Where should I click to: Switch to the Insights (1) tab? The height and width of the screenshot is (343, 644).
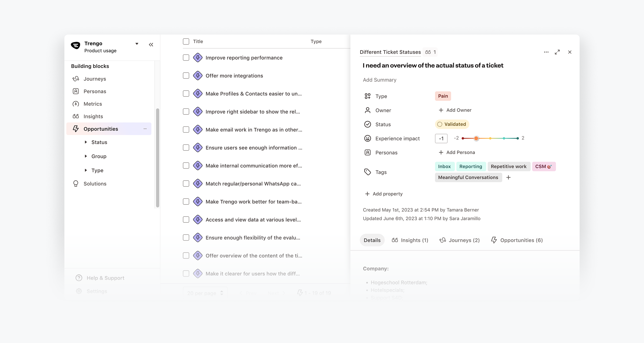[410, 240]
